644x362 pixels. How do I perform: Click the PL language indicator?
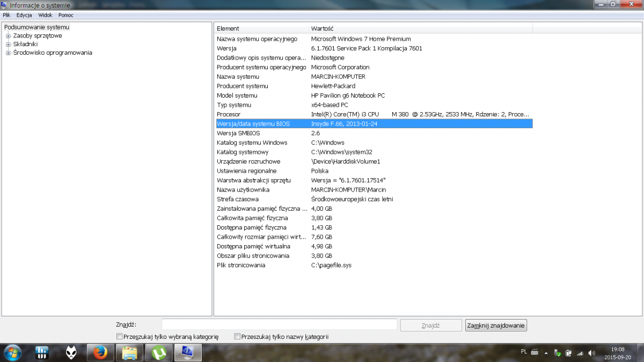tap(524, 352)
